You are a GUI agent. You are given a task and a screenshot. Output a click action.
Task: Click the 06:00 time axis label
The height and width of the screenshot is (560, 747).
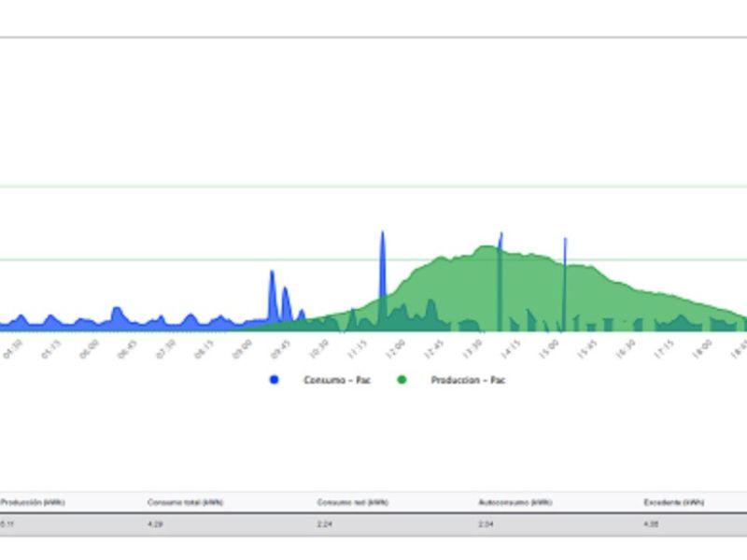pos(89,349)
